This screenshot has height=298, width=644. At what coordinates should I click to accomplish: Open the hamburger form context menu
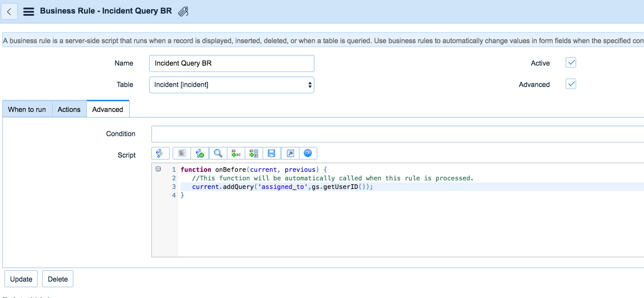29,12
